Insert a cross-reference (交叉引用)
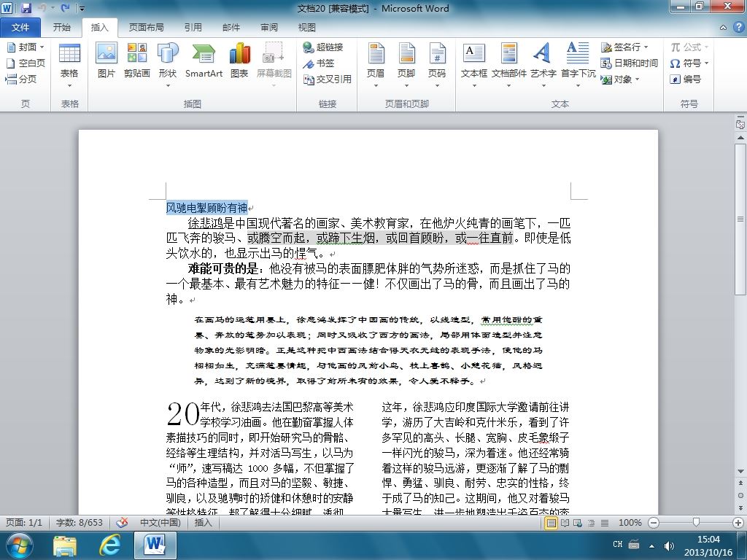747x560 pixels. point(328,79)
